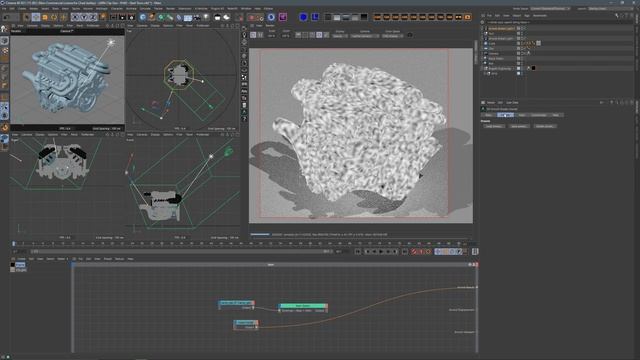The height and width of the screenshot is (360, 640).
Task: Toggle the X axis lock
Action: (75, 17)
